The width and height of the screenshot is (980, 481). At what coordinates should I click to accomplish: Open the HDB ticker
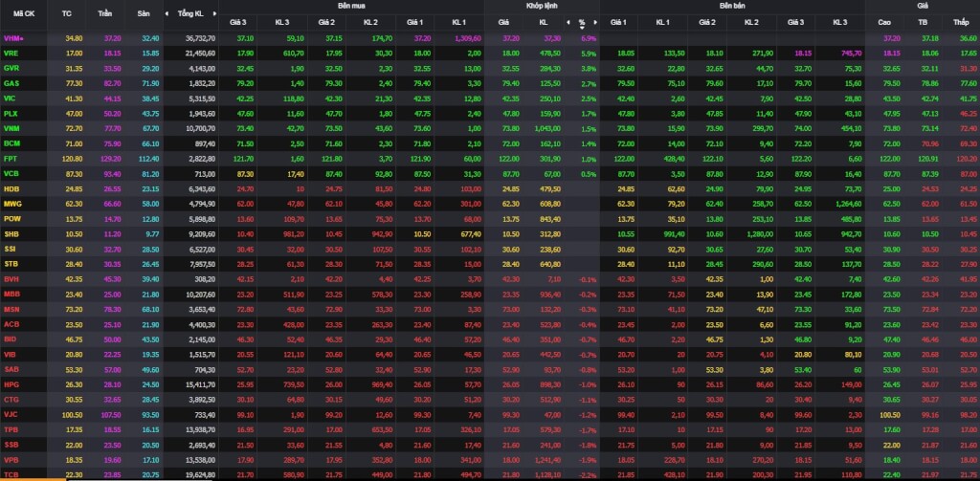point(11,188)
